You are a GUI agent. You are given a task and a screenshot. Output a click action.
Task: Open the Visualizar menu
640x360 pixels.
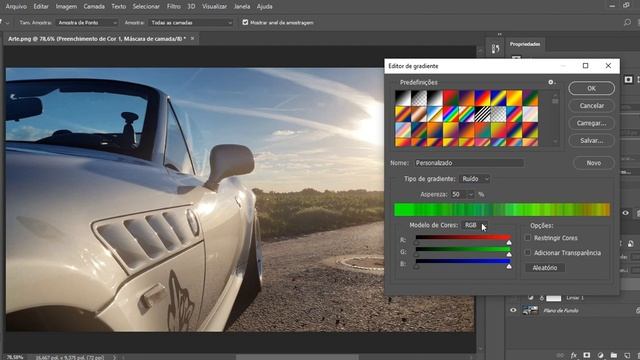pyautogui.click(x=214, y=7)
